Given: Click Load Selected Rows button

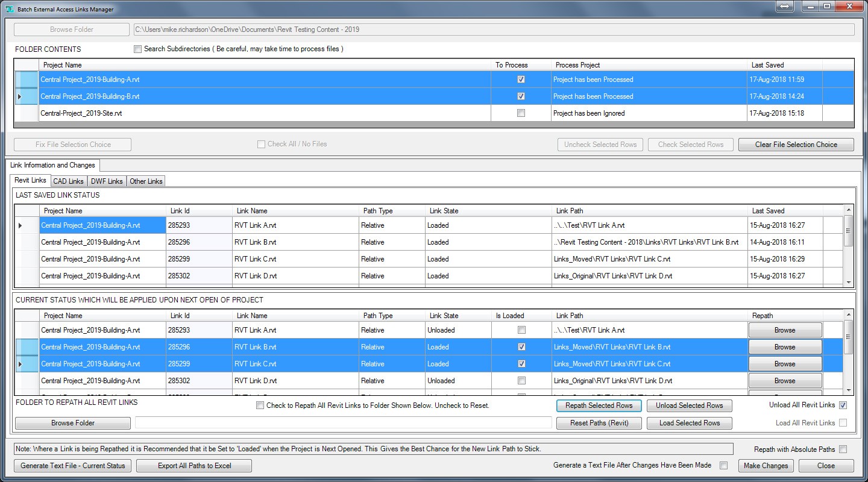Looking at the screenshot, I should click(x=689, y=423).
